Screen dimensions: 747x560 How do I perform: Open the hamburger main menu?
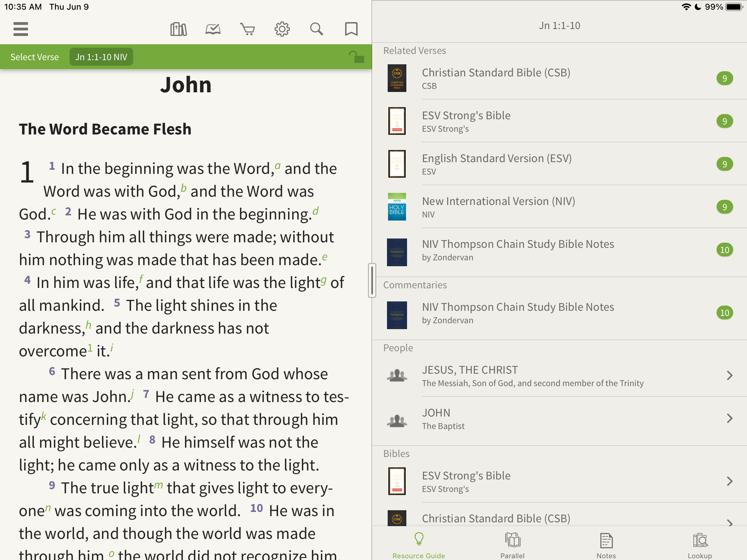pos(21,29)
